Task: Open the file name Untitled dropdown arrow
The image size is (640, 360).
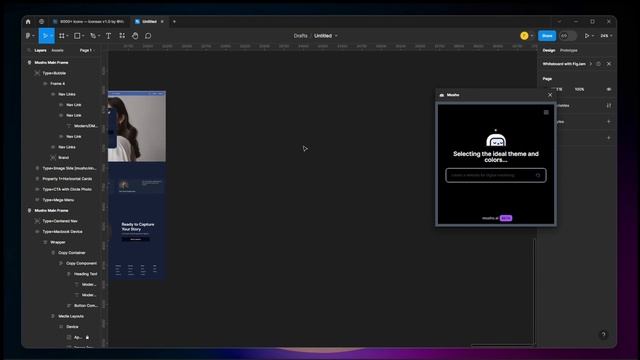Action: pyautogui.click(x=336, y=36)
